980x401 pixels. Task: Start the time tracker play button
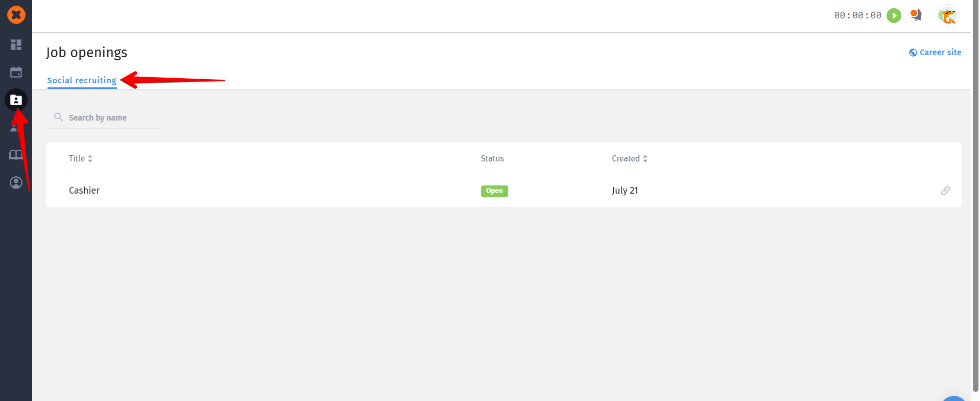(x=894, y=15)
